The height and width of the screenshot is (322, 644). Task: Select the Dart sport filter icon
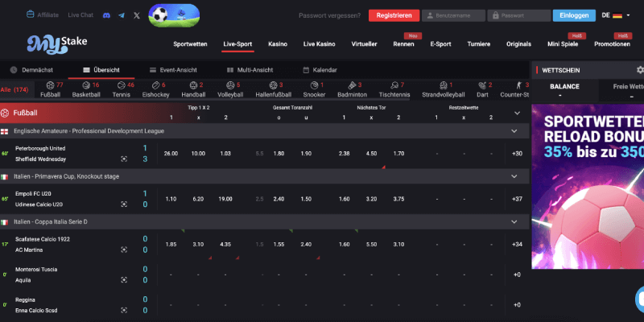[x=482, y=85]
